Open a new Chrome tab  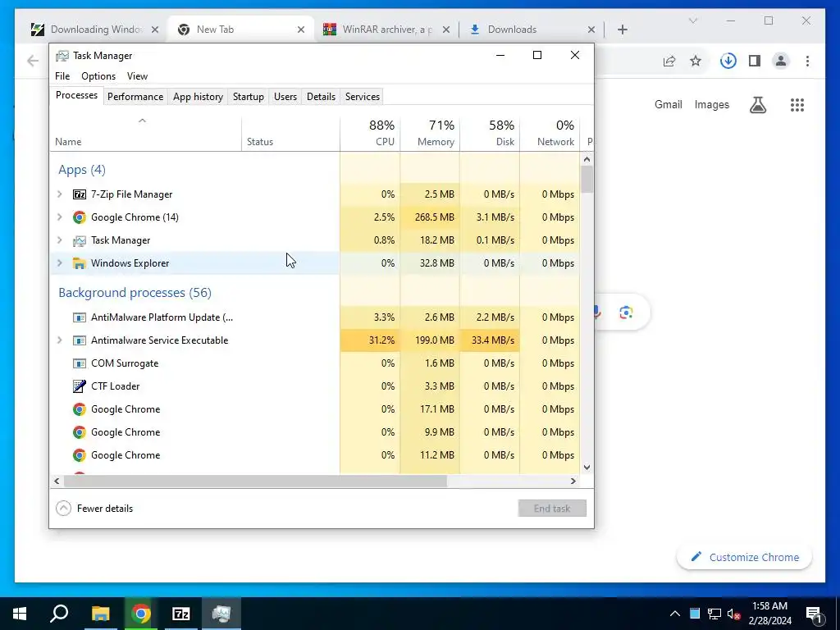coord(622,30)
